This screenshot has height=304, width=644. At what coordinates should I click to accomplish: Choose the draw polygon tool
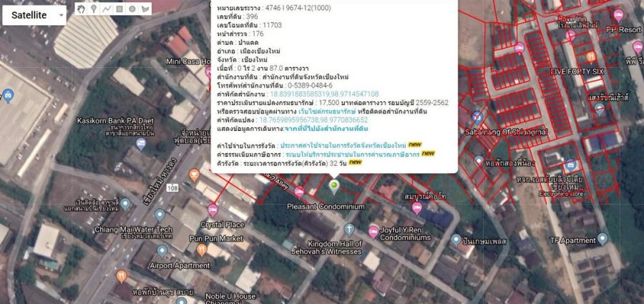coord(146,9)
